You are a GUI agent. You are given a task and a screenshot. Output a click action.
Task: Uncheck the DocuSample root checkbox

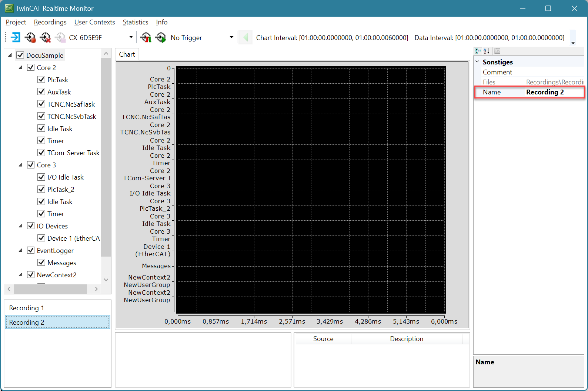20,55
